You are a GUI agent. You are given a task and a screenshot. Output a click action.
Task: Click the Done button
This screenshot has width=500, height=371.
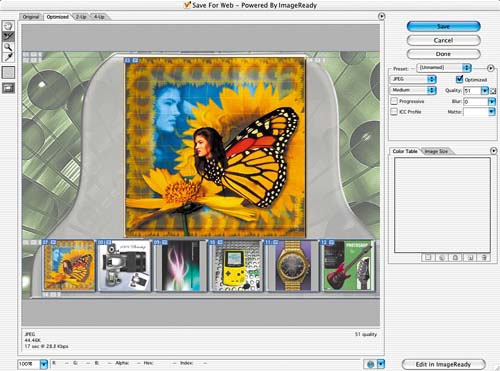[444, 54]
